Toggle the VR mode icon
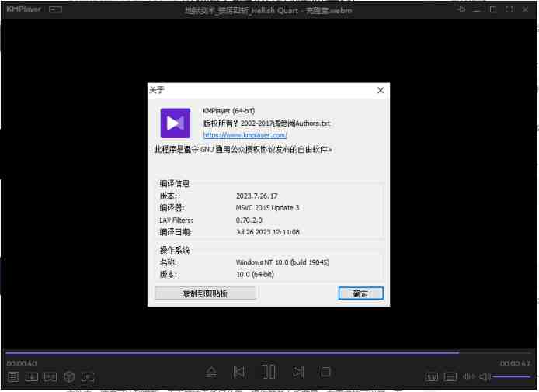 [50, 377]
